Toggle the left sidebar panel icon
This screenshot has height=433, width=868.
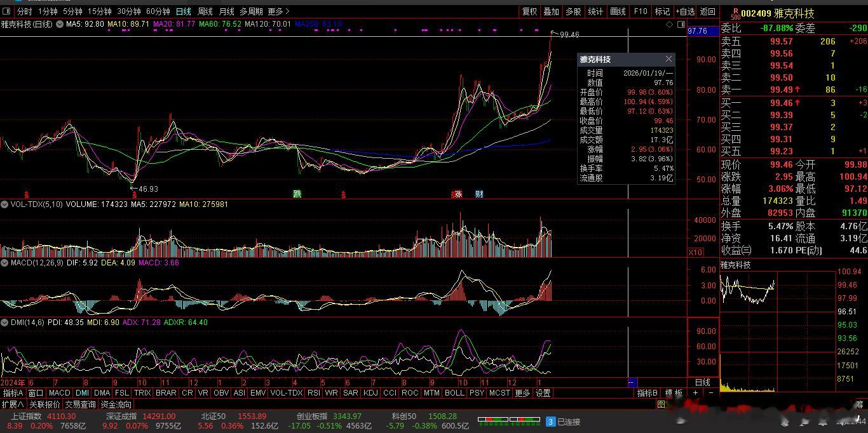(x=7, y=11)
